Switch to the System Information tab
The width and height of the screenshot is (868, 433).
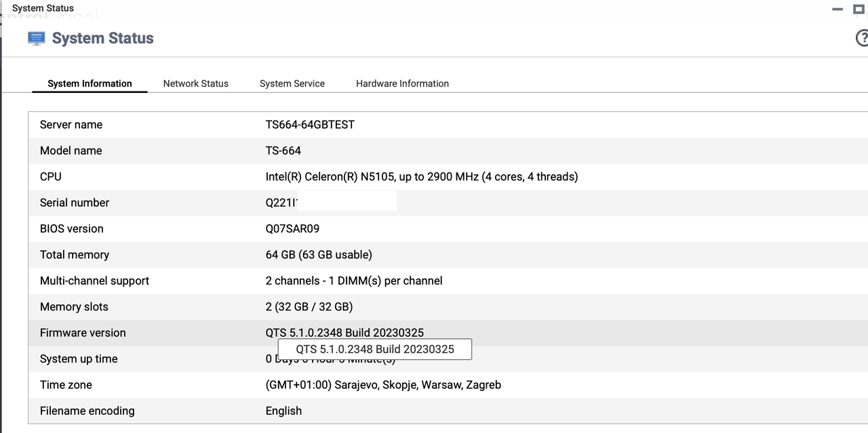pos(90,83)
